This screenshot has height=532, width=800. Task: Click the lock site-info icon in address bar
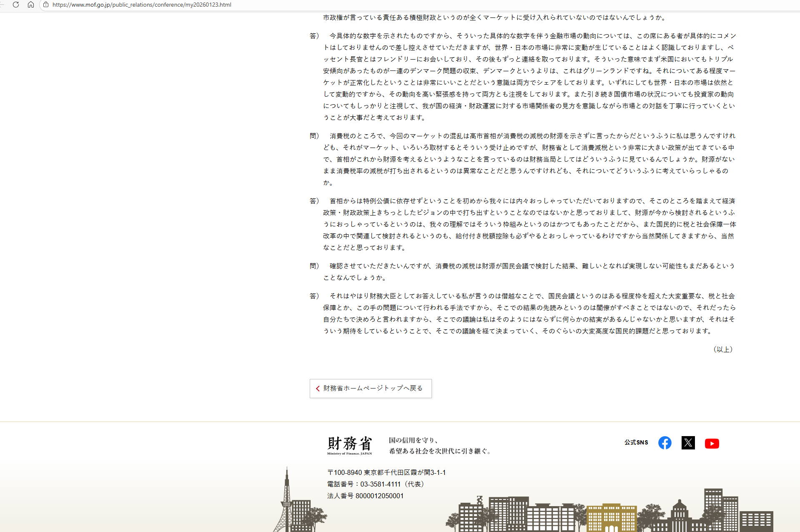46,5
